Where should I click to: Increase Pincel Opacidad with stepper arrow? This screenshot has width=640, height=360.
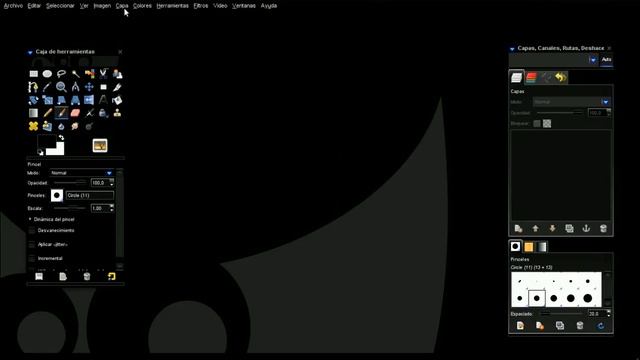point(112,181)
